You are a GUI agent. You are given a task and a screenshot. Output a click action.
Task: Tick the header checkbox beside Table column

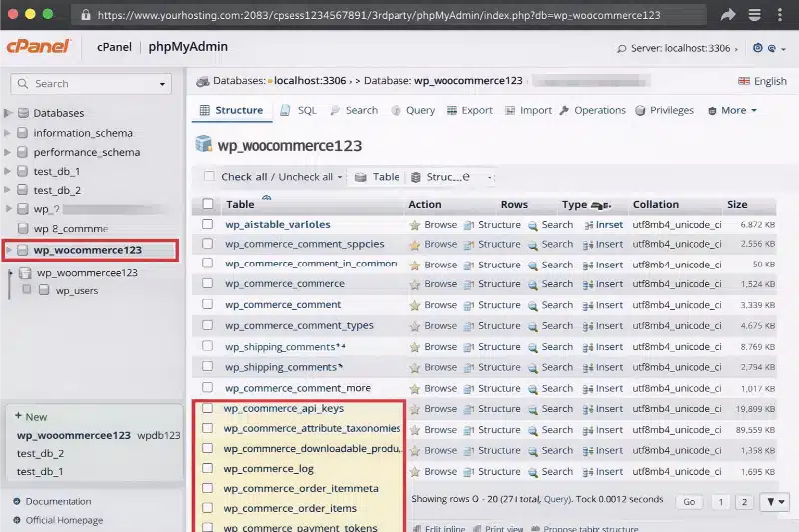(208, 204)
